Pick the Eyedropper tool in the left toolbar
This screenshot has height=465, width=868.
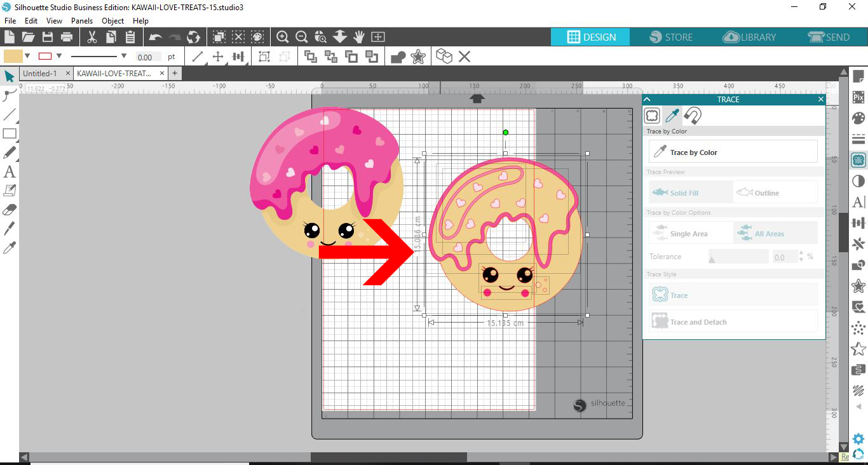click(10, 247)
